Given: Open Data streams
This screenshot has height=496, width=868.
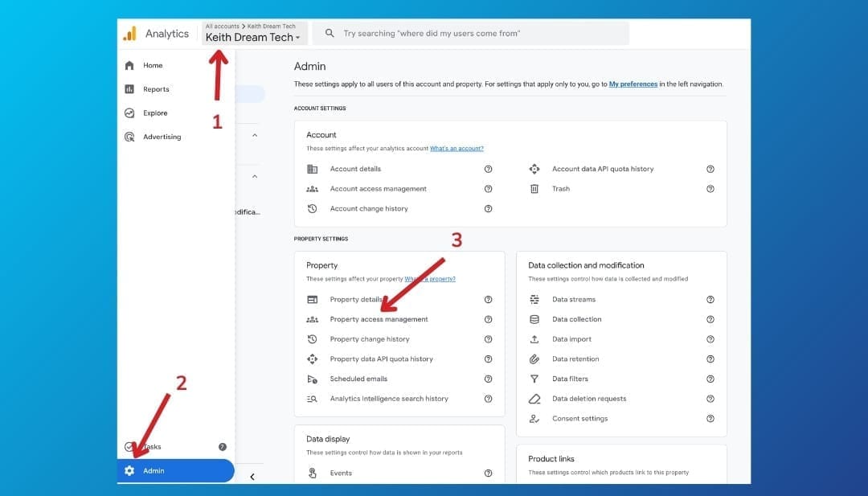Looking at the screenshot, I should tap(574, 300).
